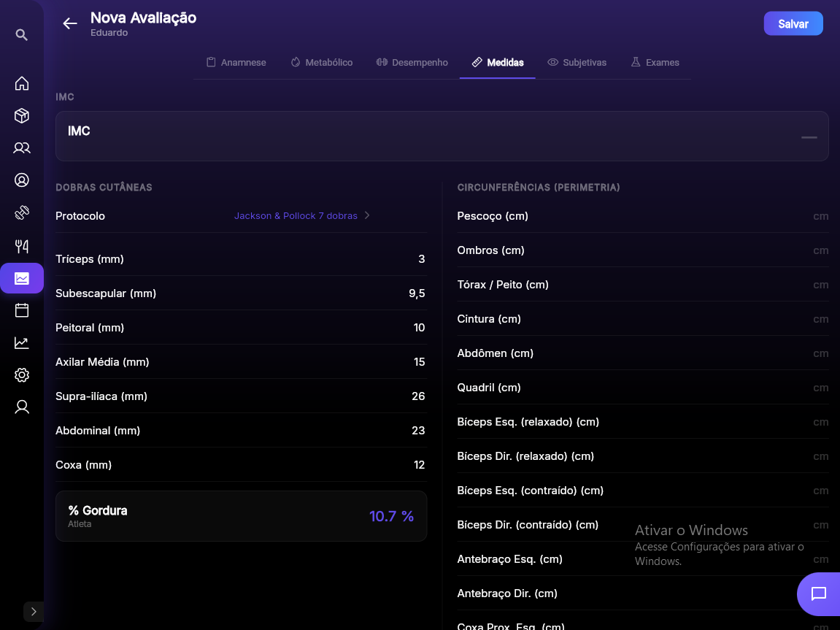
Task: Click the Ombros (cm) input field
Action: [643, 250]
